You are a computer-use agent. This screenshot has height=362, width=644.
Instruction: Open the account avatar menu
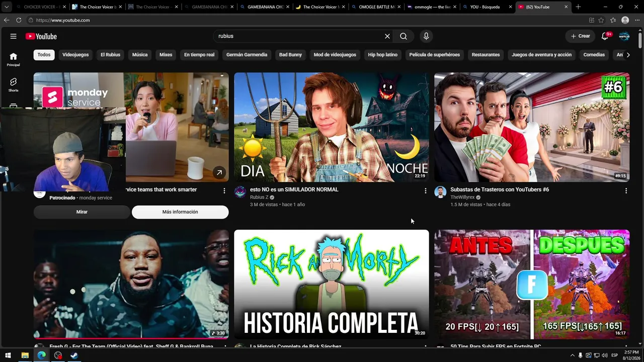(624, 36)
